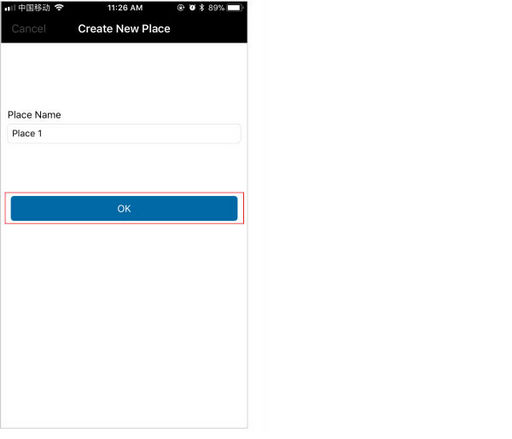Click into the Place Name text field
512x439 pixels.
point(124,134)
